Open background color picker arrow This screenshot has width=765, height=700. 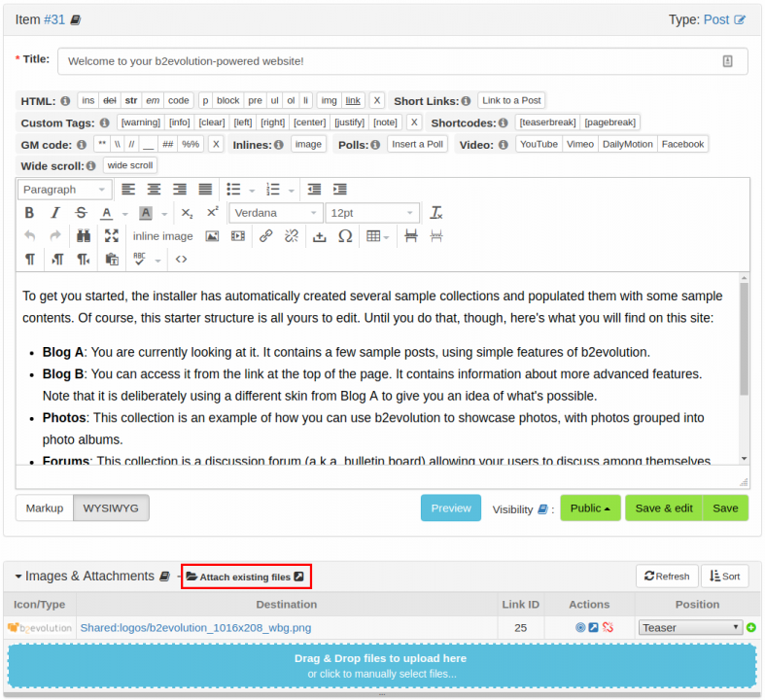(x=164, y=214)
